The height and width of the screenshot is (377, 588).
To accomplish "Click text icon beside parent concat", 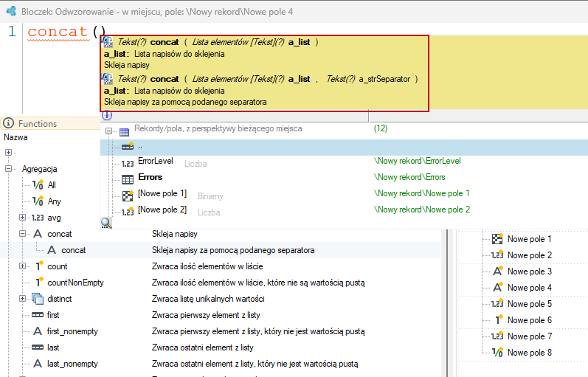I will pyautogui.click(x=38, y=234).
